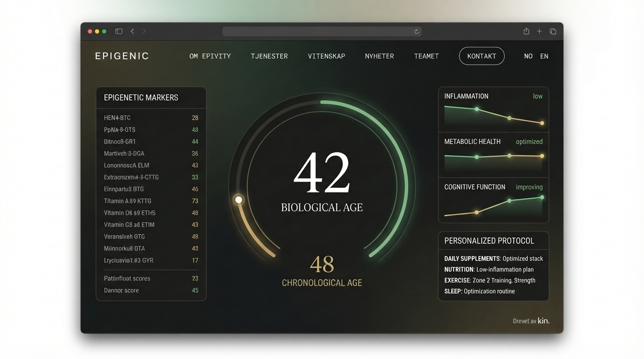644x359 pixels.
Task: Select the HEN4-BTC marker row
Action: click(x=151, y=118)
